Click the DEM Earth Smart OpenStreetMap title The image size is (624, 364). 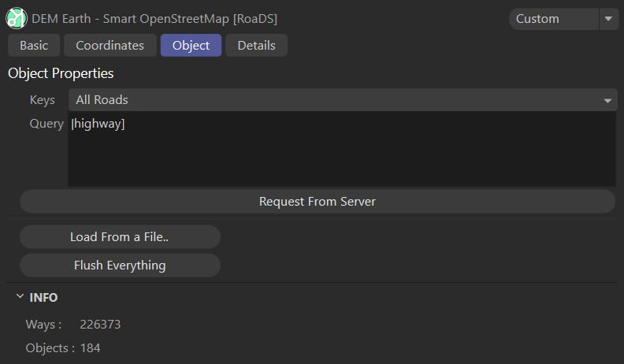tap(154, 19)
